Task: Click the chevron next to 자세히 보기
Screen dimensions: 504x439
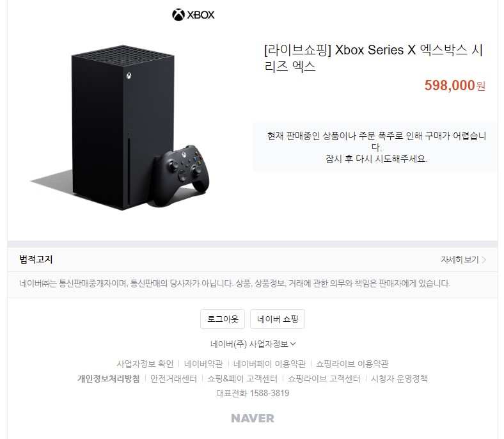Action: (484, 260)
